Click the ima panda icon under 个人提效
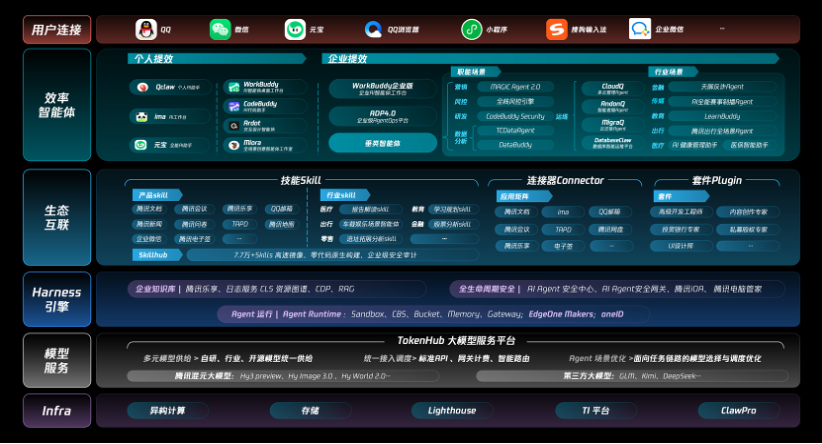Screen dimensions: 822x444 [x=142, y=116]
